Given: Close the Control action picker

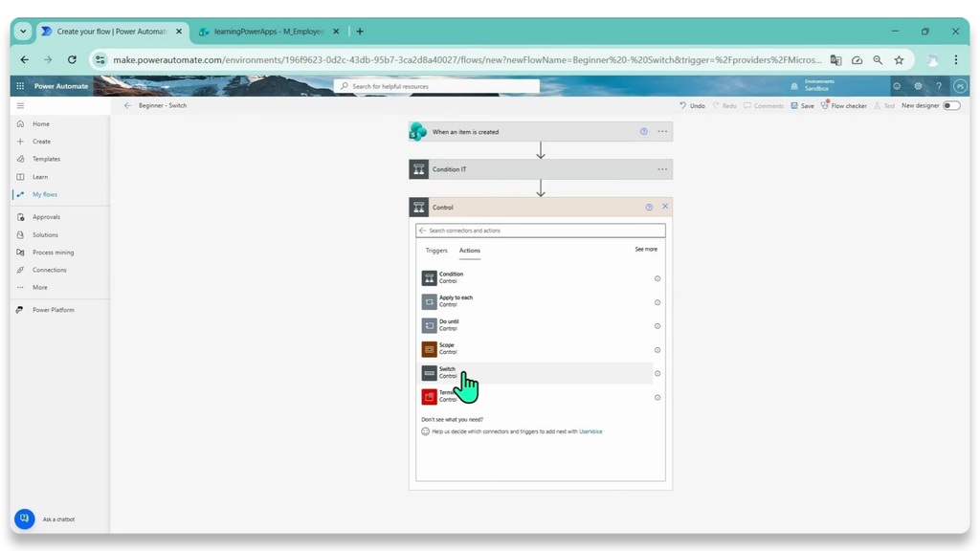Looking at the screenshot, I should click(x=665, y=207).
